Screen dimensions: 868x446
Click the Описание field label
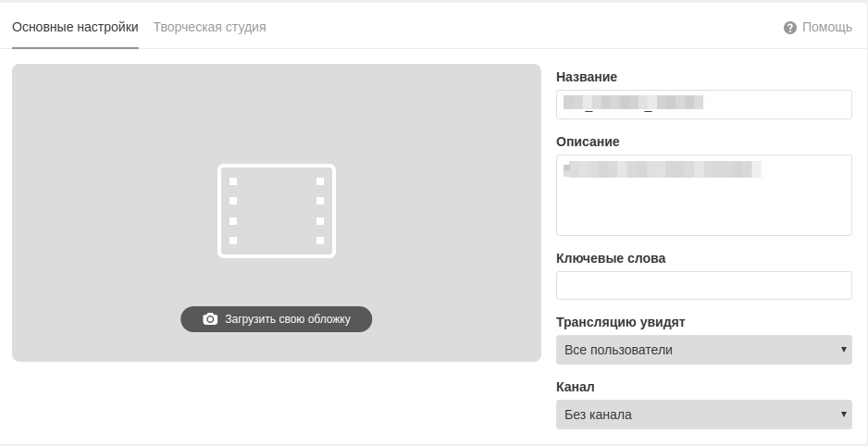(x=588, y=142)
